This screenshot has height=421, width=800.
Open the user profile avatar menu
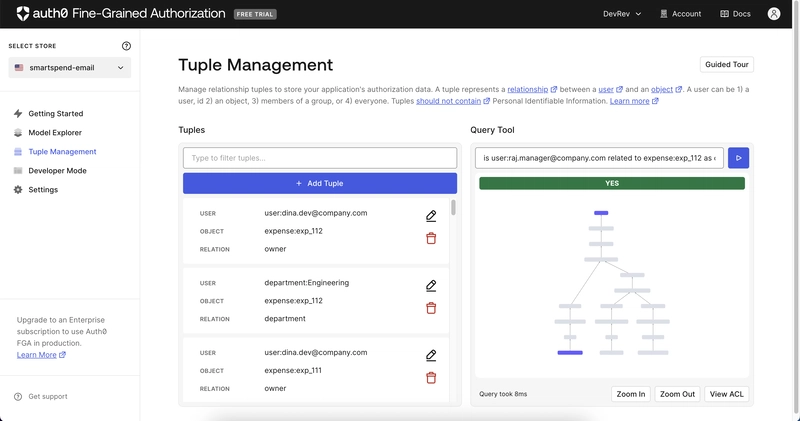point(774,14)
